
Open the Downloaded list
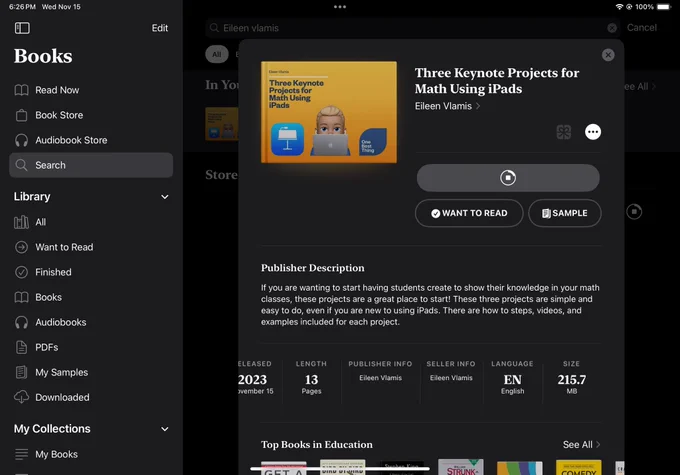tap(91, 397)
